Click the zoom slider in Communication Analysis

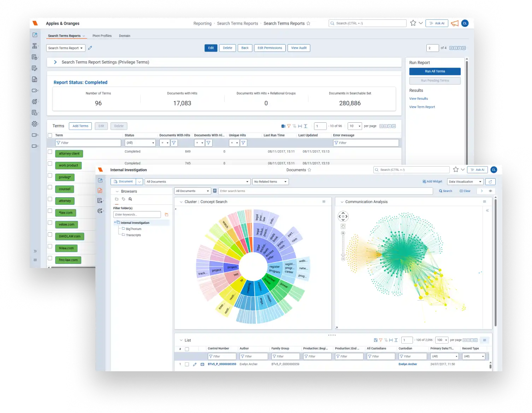343,246
